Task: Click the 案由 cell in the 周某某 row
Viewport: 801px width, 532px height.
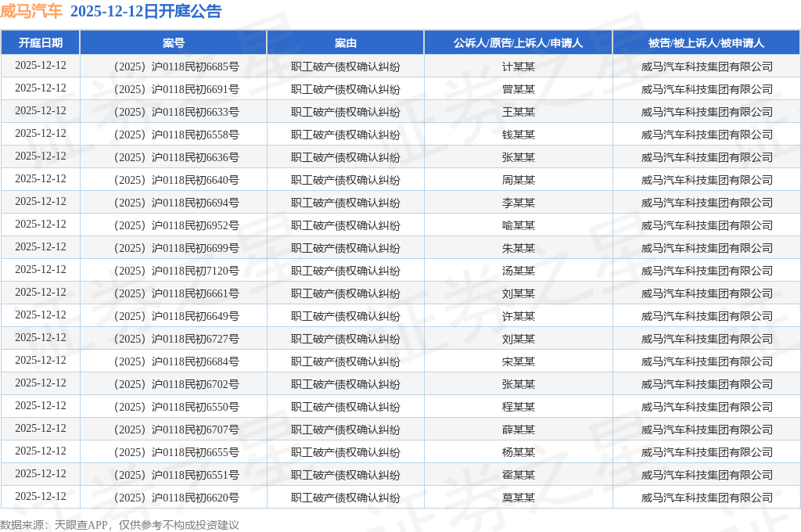Action: pos(345,180)
